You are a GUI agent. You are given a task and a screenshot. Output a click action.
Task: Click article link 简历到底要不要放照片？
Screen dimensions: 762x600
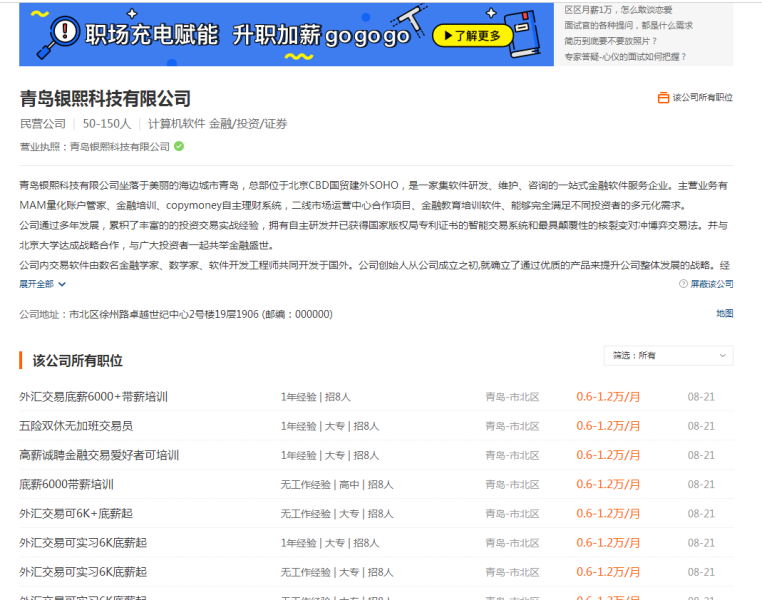(x=611, y=41)
